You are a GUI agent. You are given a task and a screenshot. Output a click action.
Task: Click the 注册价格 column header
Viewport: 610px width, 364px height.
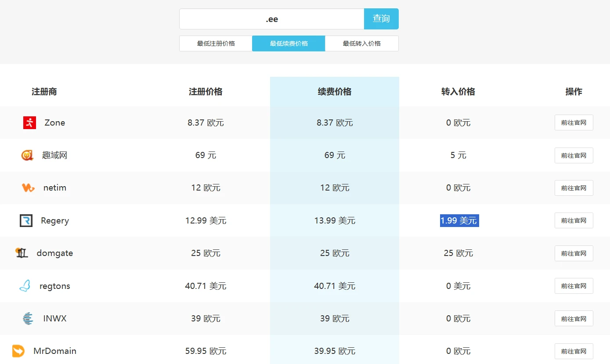(206, 92)
